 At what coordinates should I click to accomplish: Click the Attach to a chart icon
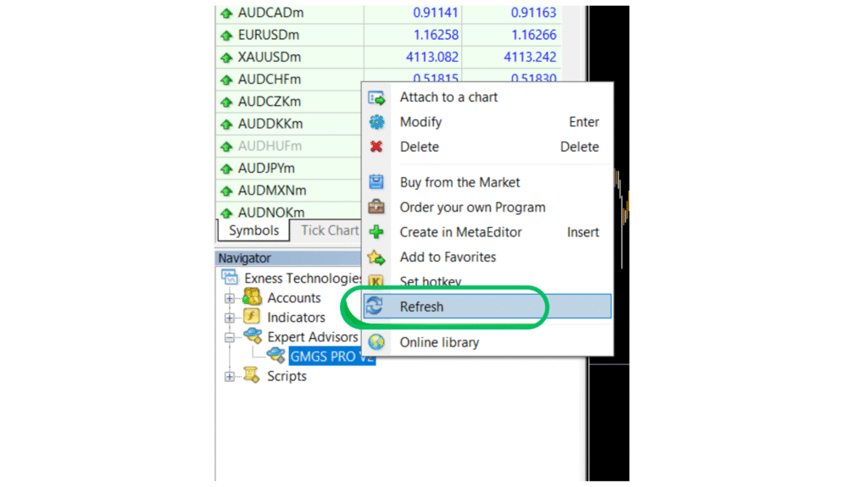coord(376,97)
